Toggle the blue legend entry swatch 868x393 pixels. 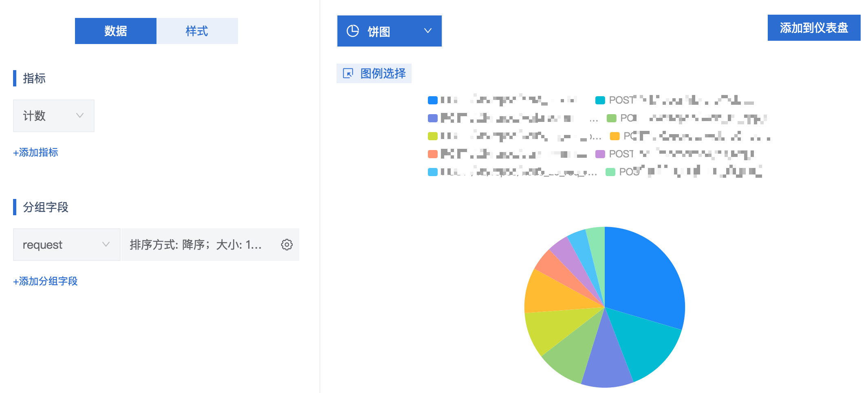tap(432, 100)
